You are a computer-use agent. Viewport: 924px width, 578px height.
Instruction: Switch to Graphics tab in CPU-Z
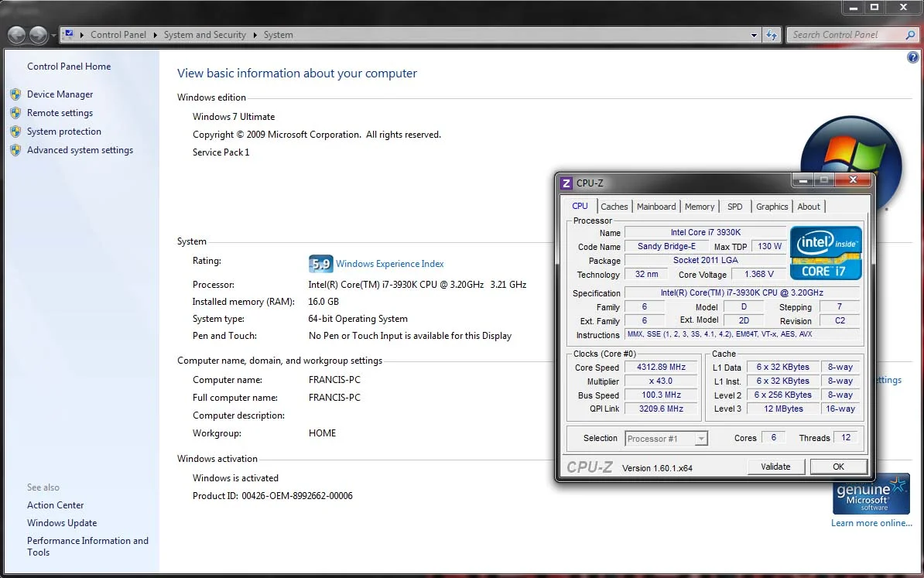tap(772, 207)
